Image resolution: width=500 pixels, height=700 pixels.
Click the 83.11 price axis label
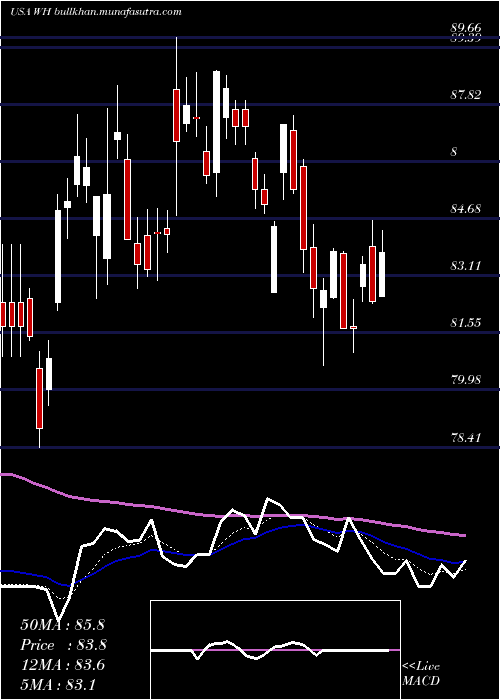pos(466,266)
